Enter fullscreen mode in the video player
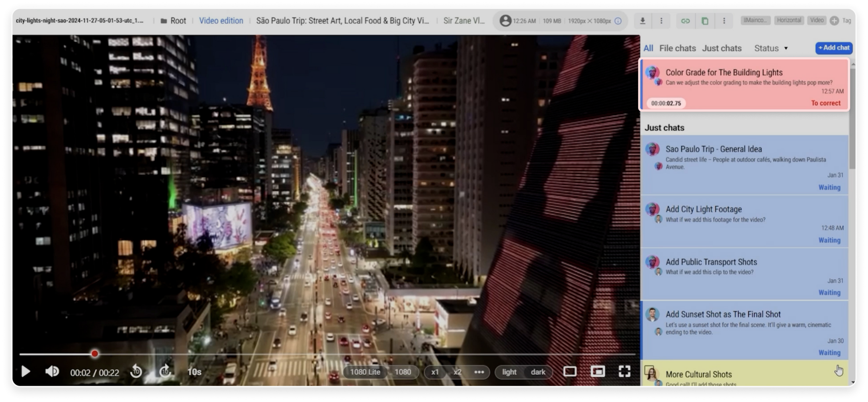The height and width of the screenshot is (402, 868). (x=624, y=371)
